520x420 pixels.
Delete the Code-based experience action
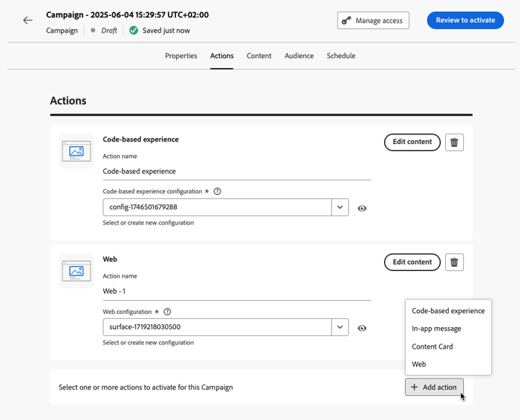454,142
